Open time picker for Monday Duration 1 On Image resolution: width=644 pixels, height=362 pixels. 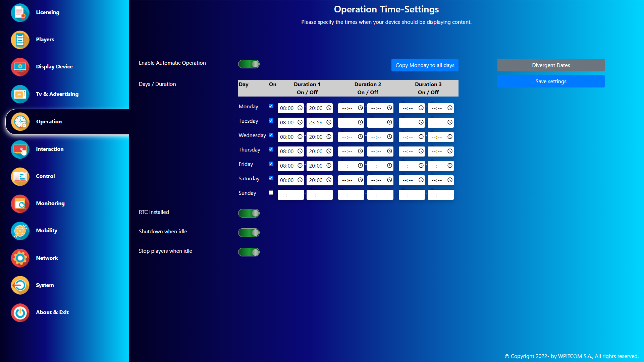click(x=300, y=108)
